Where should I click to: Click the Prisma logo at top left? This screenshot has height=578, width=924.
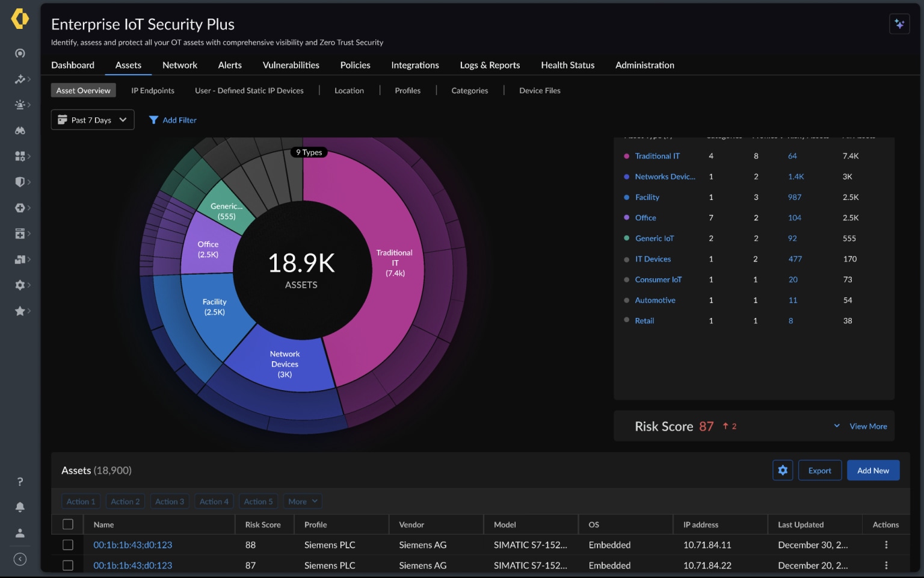[x=20, y=19]
